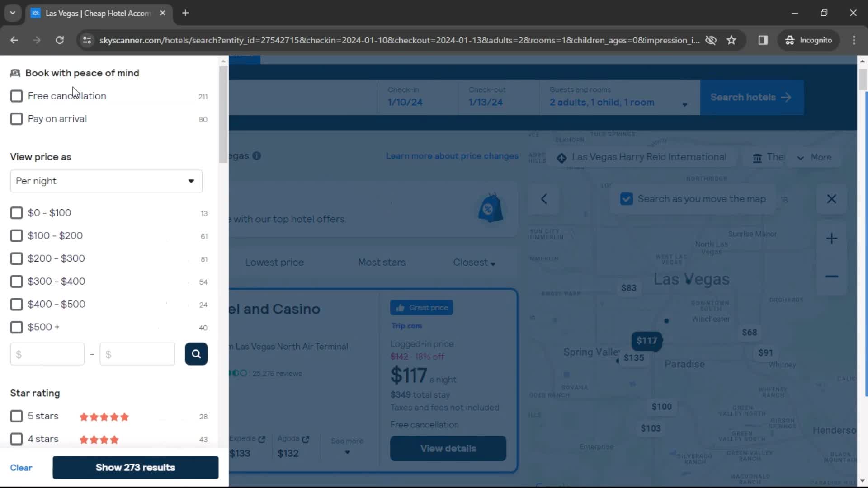
Task: Click Show 273 results button
Action: (x=135, y=468)
